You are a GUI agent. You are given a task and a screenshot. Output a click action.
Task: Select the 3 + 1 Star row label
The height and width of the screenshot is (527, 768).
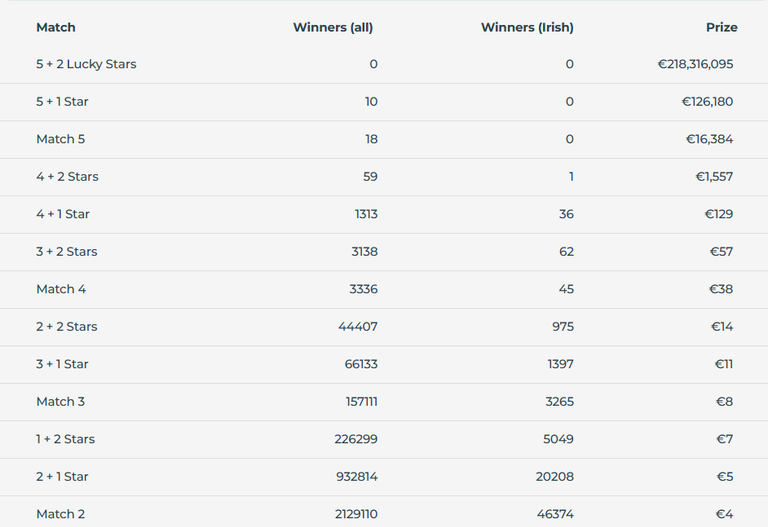click(x=62, y=364)
